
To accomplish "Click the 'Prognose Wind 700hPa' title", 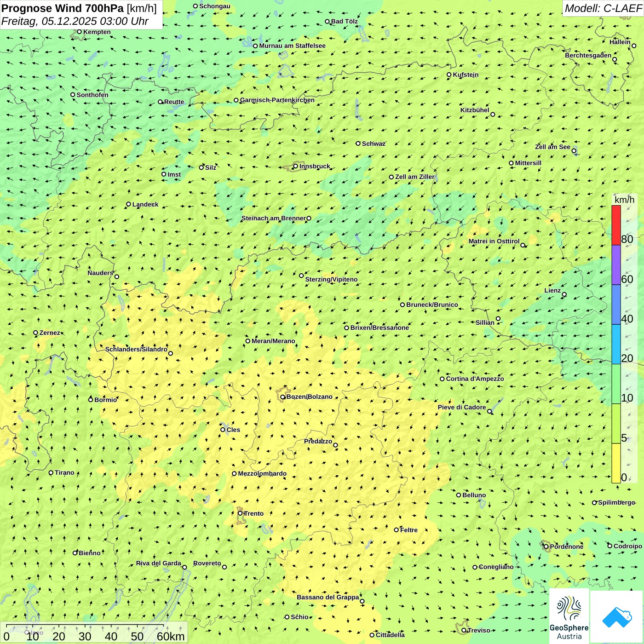I will (63, 8).
